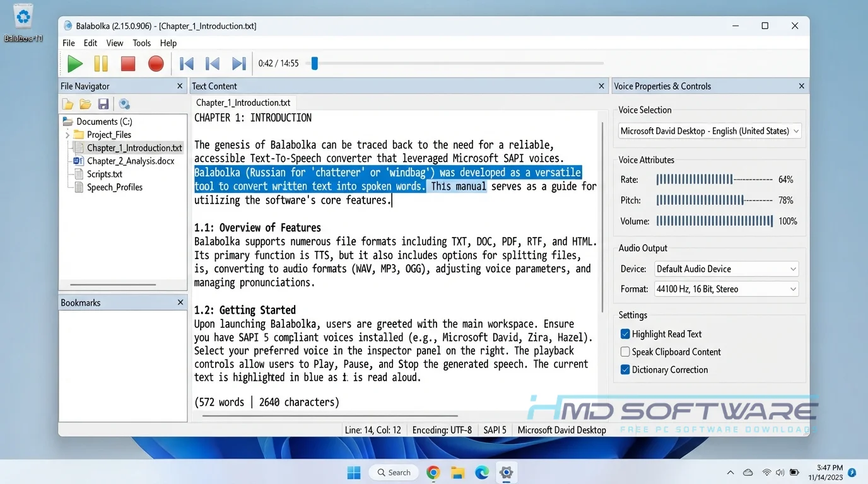Image resolution: width=868 pixels, height=484 pixels.
Task: Select Scripts.txt in file tree
Action: pos(105,175)
